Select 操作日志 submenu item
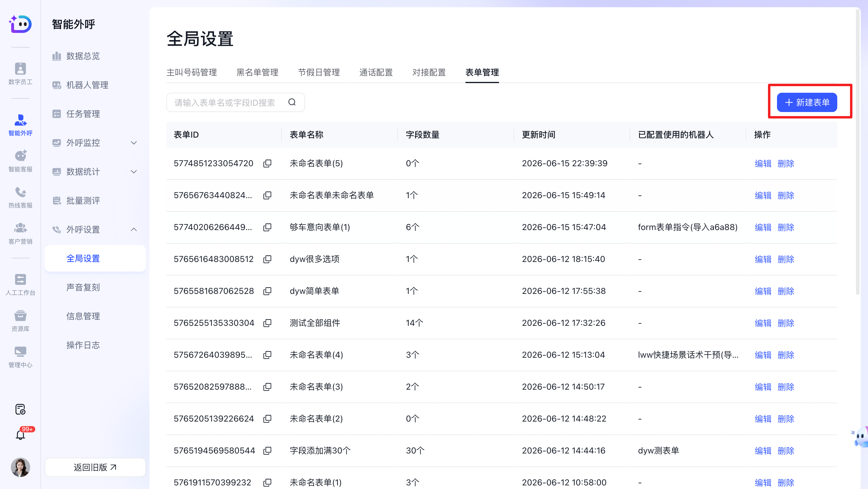Image resolution: width=868 pixels, height=489 pixels. 95,345
